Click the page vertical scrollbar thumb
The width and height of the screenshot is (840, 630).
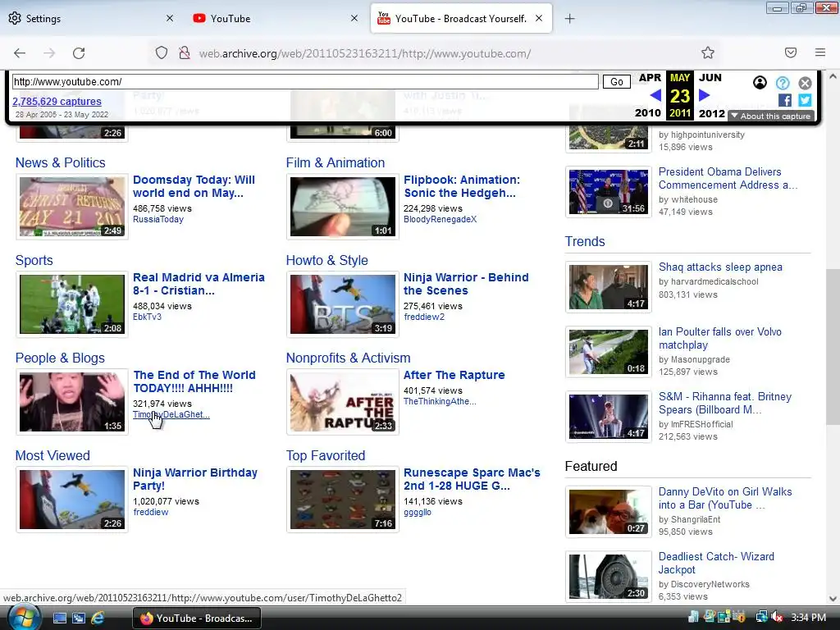tap(833, 345)
